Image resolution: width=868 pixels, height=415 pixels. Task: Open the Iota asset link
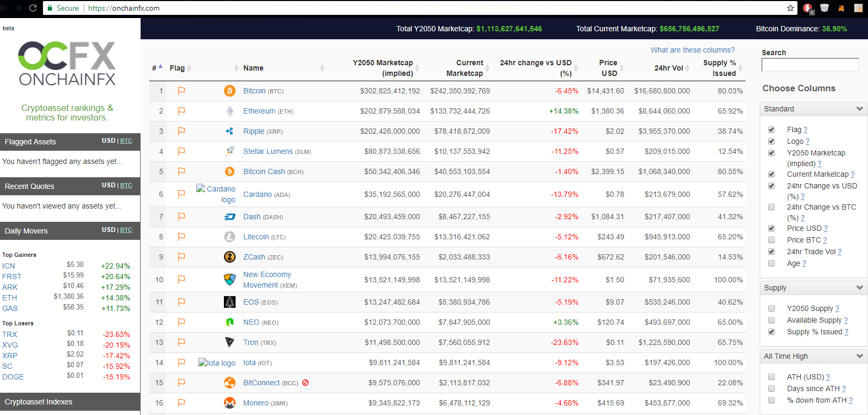click(x=249, y=362)
